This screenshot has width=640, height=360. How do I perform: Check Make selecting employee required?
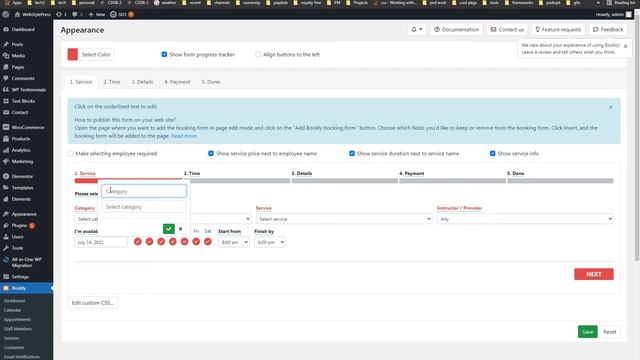point(70,153)
